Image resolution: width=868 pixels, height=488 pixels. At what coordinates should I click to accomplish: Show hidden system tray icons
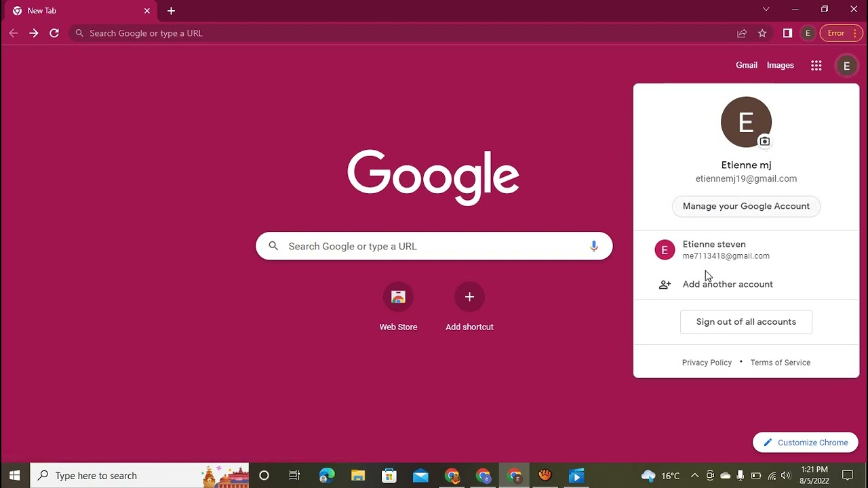[x=694, y=476]
